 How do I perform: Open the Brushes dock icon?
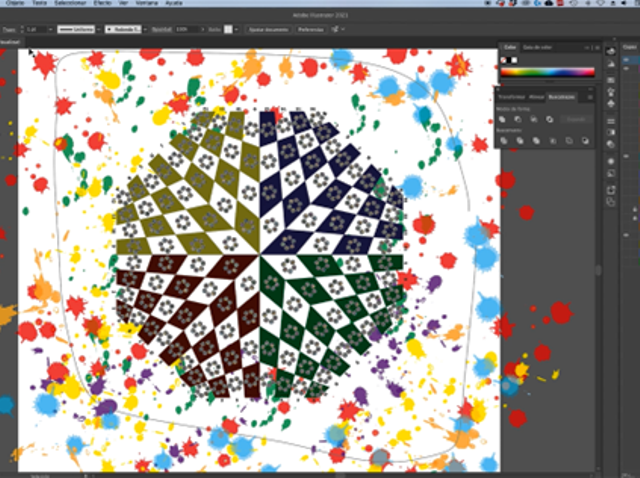[611, 92]
